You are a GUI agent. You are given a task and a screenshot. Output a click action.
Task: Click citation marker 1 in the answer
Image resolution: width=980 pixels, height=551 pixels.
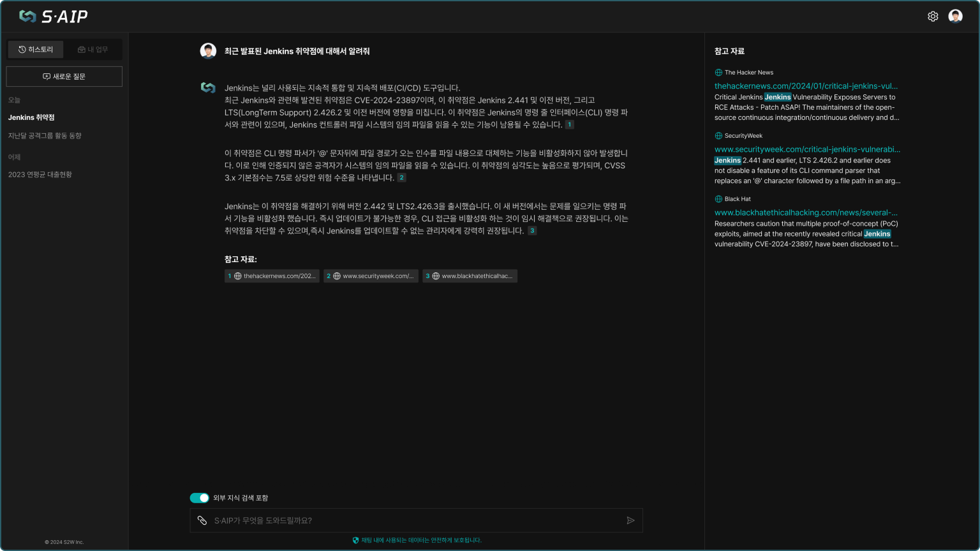(x=569, y=125)
